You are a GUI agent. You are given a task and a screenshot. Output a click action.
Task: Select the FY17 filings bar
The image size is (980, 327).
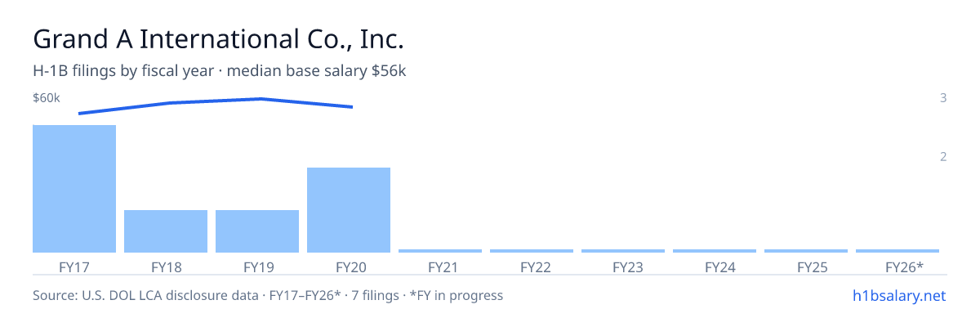click(x=74, y=189)
